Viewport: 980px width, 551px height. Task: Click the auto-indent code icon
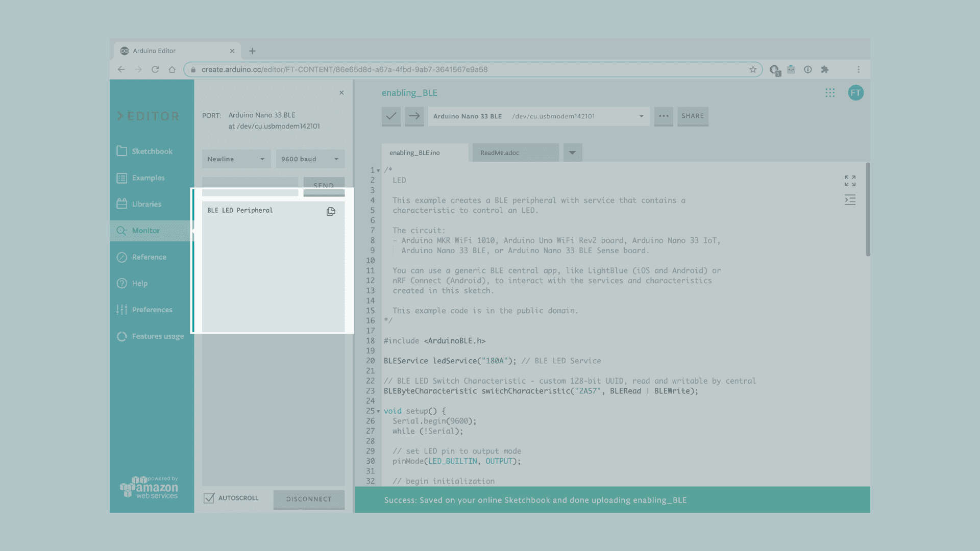pos(850,200)
